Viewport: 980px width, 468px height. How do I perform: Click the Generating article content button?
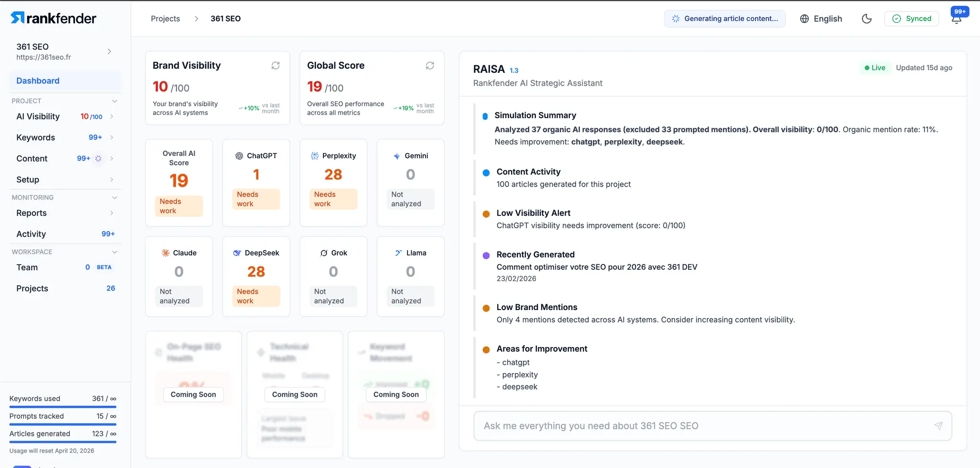pyautogui.click(x=725, y=19)
